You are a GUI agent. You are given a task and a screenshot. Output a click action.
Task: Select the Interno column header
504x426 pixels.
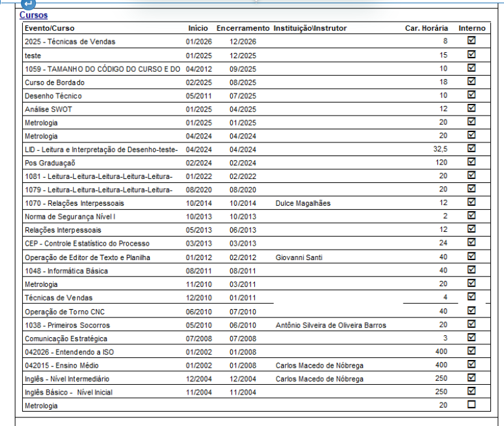click(x=472, y=28)
